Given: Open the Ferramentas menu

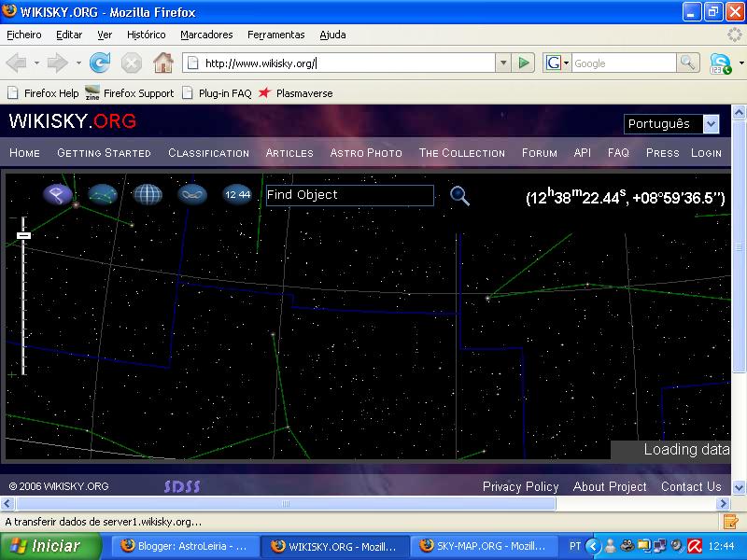Looking at the screenshot, I should tap(275, 35).
